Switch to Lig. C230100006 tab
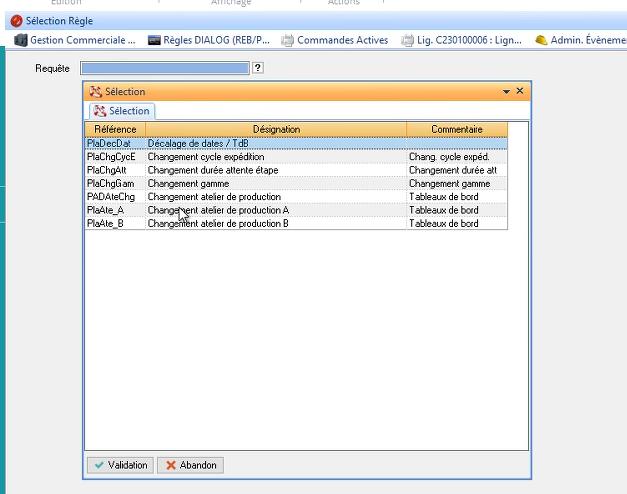The height and width of the screenshot is (494, 627). coord(462,40)
